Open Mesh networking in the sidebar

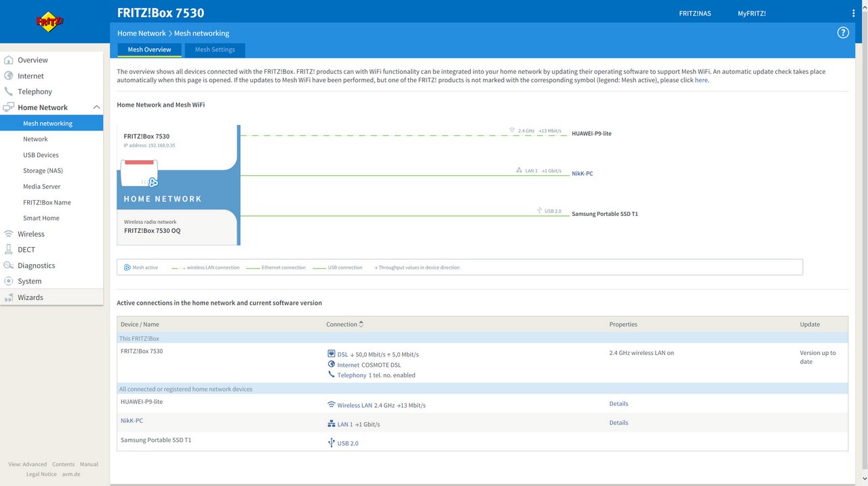pos(52,124)
